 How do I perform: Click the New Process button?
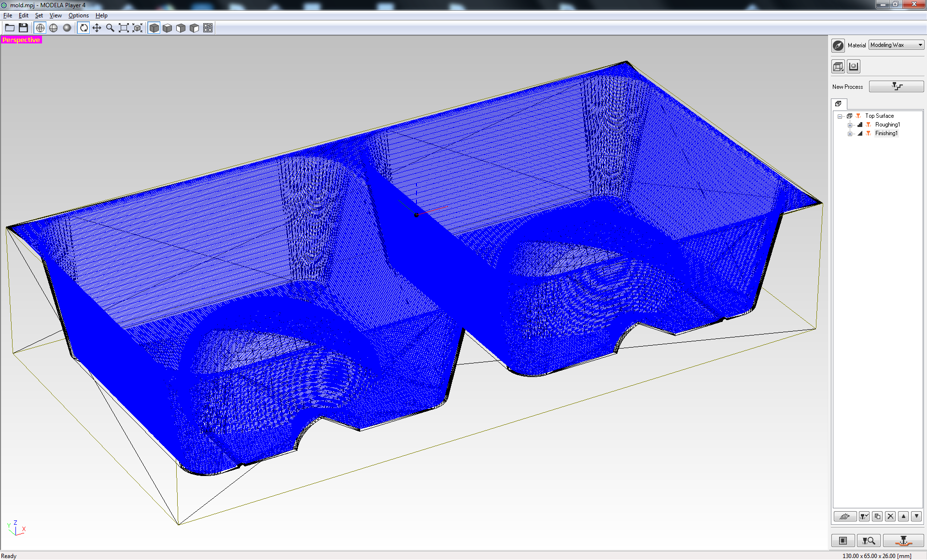[x=896, y=86]
